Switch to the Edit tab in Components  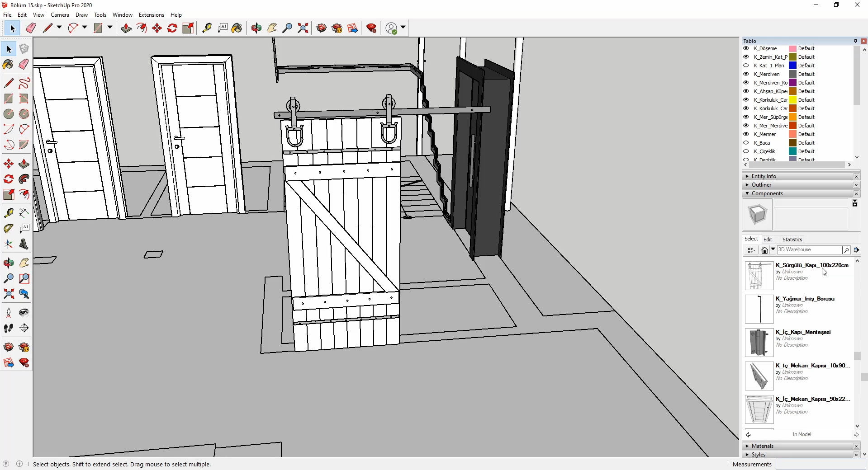(768, 240)
